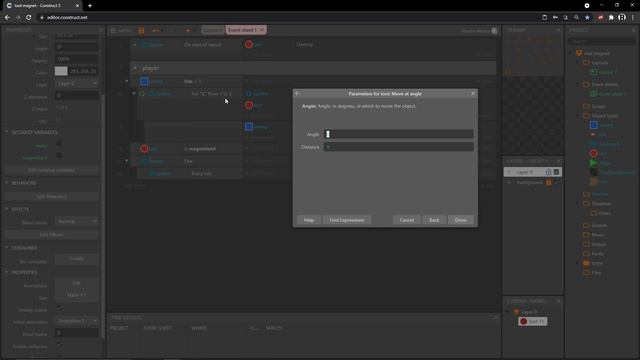The height and width of the screenshot is (360, 640).
Task: Click the Done button in Parameters dialog
Action: click(x=460, y=220)
